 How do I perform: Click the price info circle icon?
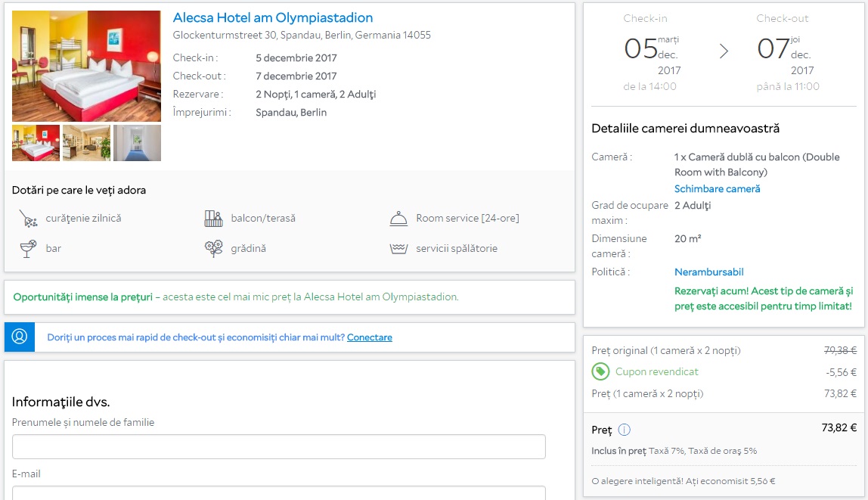[x=624, y=430]
